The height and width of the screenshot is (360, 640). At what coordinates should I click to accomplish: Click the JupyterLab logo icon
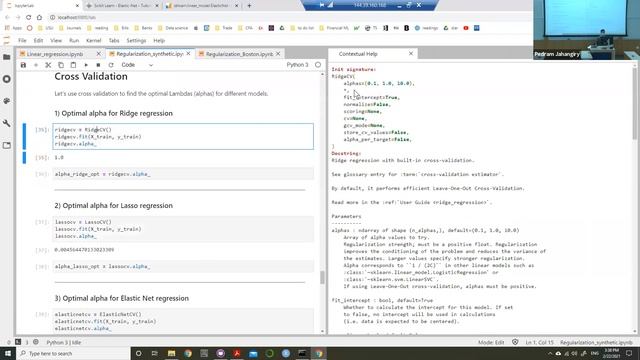coord(7,40)
